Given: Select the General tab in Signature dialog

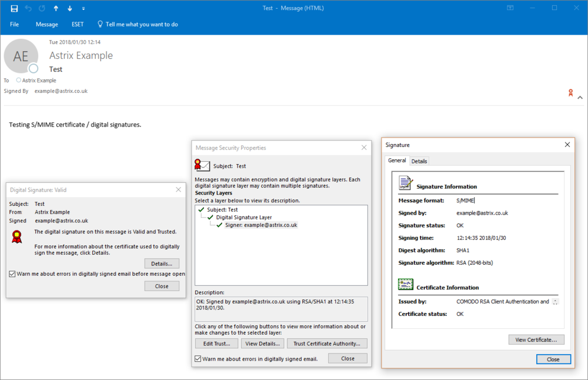Looking at the screenshot, I should (397, 161).
